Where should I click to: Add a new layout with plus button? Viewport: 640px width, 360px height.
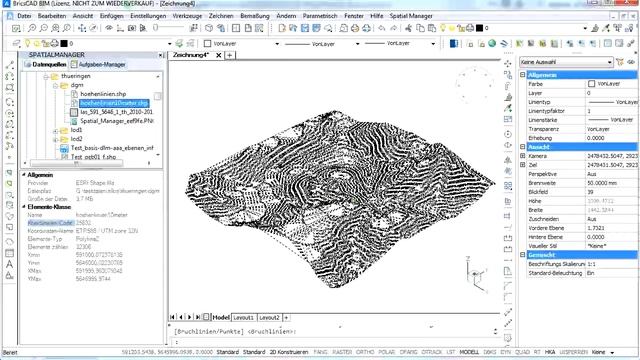coord(286,317)
